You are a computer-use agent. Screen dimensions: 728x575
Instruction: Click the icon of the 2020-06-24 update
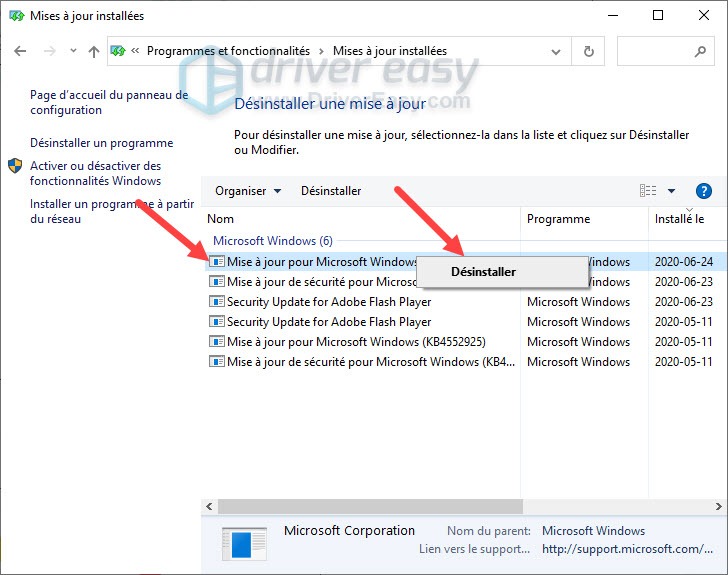216,261
